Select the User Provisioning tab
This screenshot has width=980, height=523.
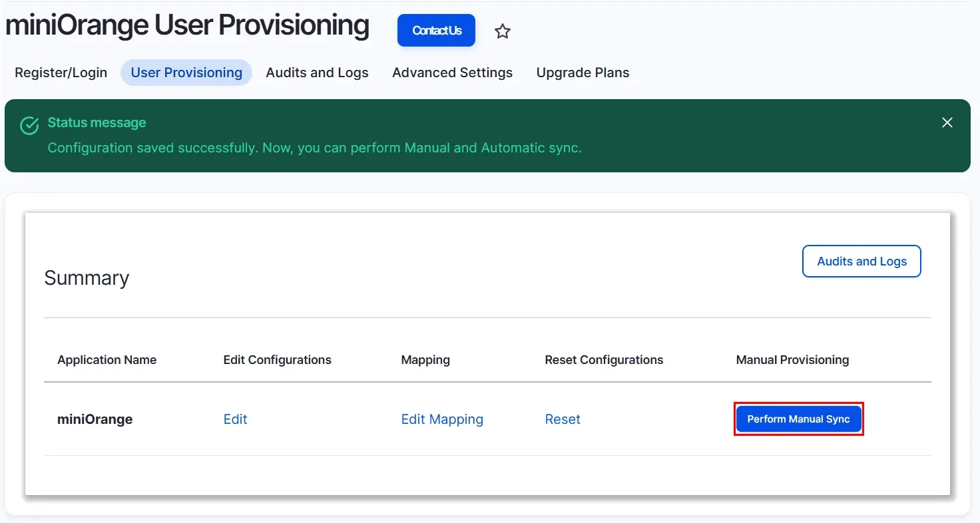[x=186, y=73]
